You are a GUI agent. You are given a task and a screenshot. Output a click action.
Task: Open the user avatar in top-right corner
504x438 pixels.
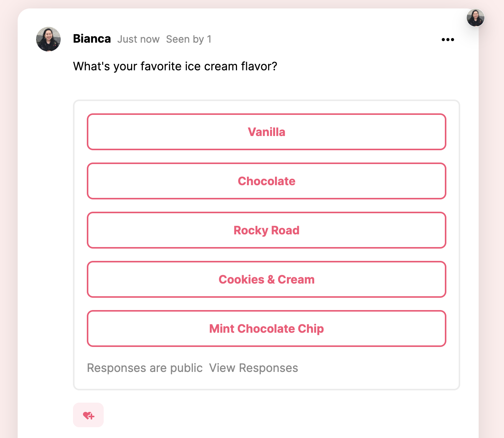476,18
